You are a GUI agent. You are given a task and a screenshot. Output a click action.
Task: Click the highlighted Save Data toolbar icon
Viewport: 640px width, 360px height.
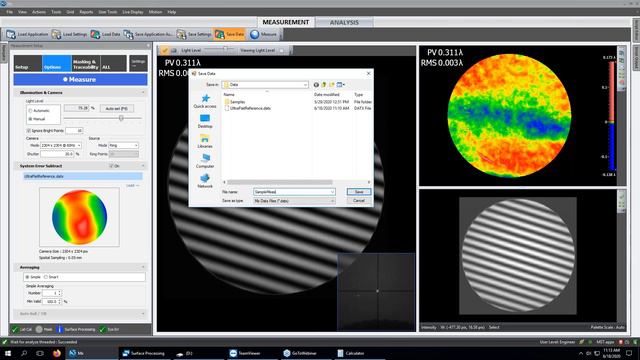click(x=220, y=34)
